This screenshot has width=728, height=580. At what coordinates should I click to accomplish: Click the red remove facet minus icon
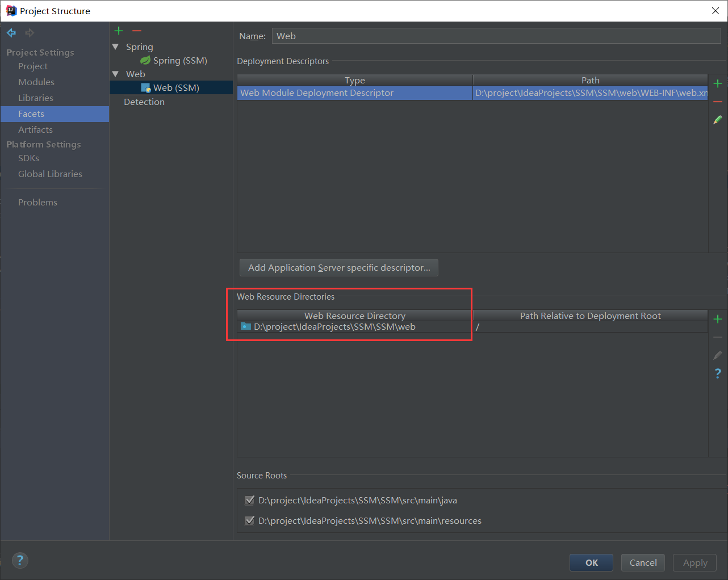137,31
